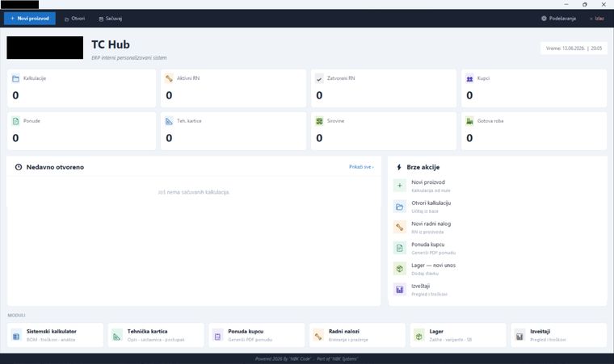Click the gear icon beside Podešavanja
This screenshot has height=364, width=614.
[544, 19]
